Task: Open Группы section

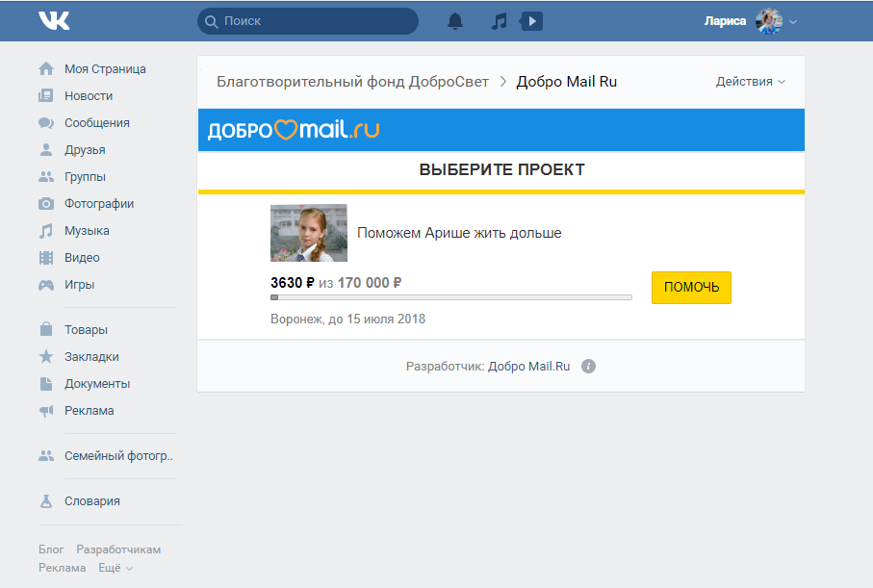Action: pyautogui.click(x=86, y=177)
